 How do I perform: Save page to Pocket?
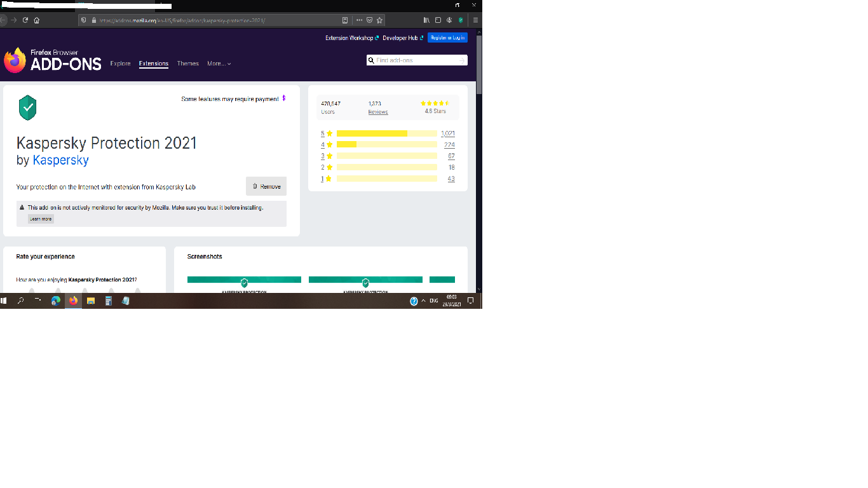tap(369, 20)
